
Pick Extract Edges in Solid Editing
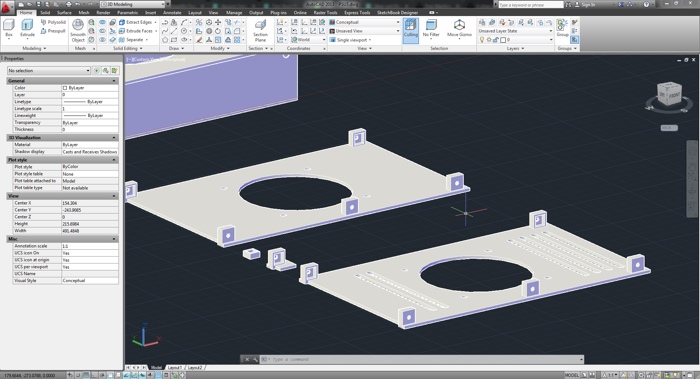coord(135,22)
